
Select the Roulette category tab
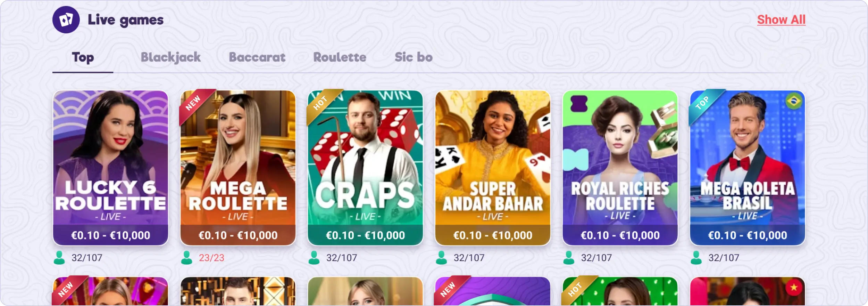[340, 57]
